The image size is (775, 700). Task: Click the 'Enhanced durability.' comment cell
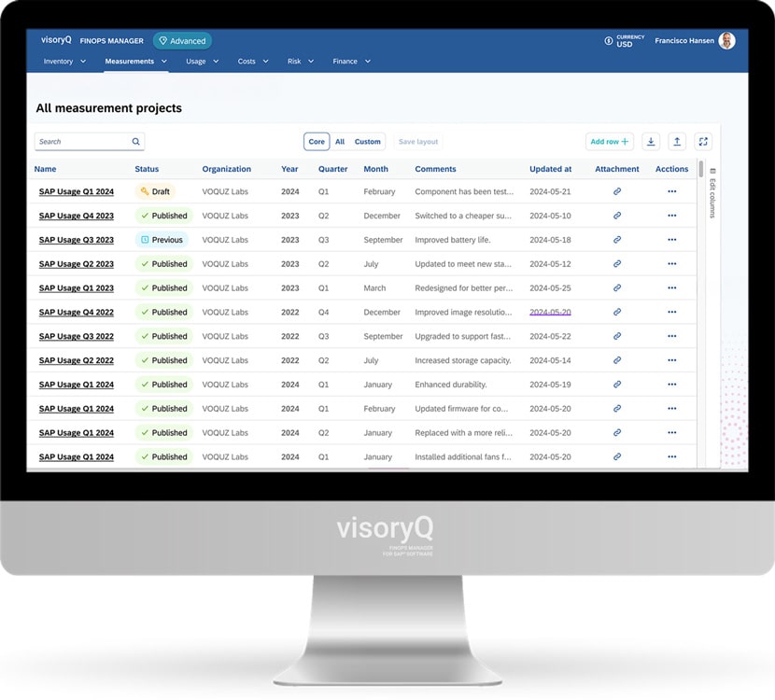click(x=451, y=385)
